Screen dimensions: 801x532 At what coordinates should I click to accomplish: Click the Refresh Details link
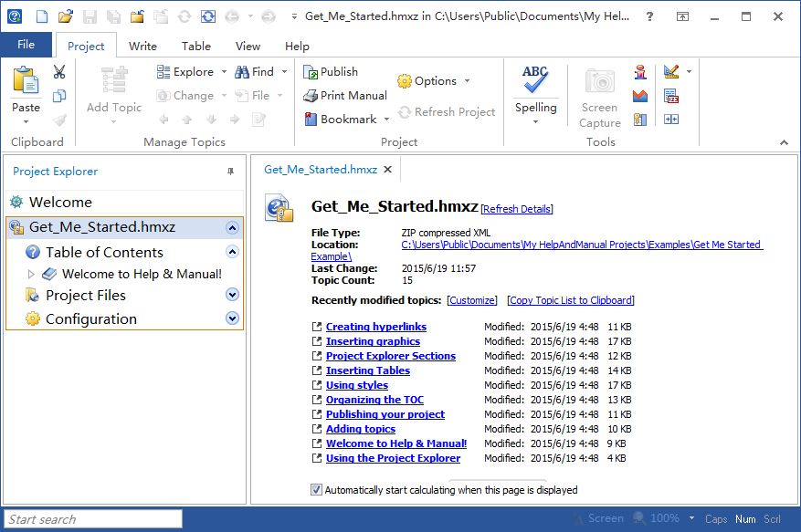pos(516,209)
